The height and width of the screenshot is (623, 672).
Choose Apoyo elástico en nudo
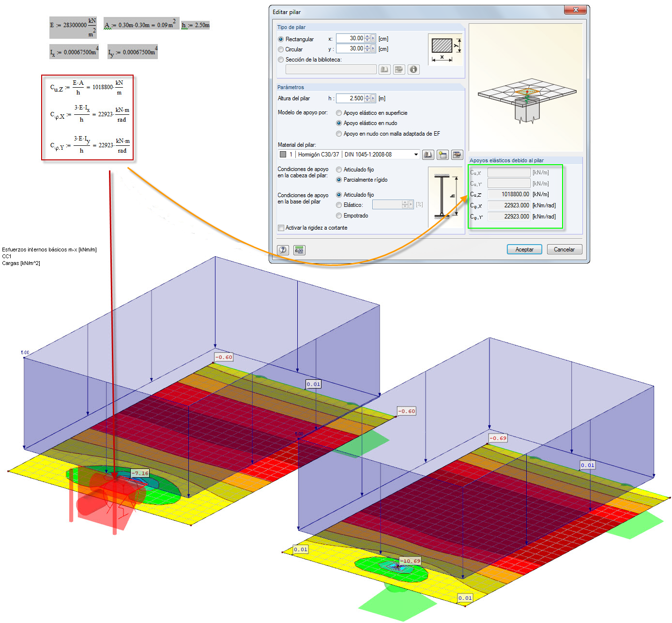(339, 123)
